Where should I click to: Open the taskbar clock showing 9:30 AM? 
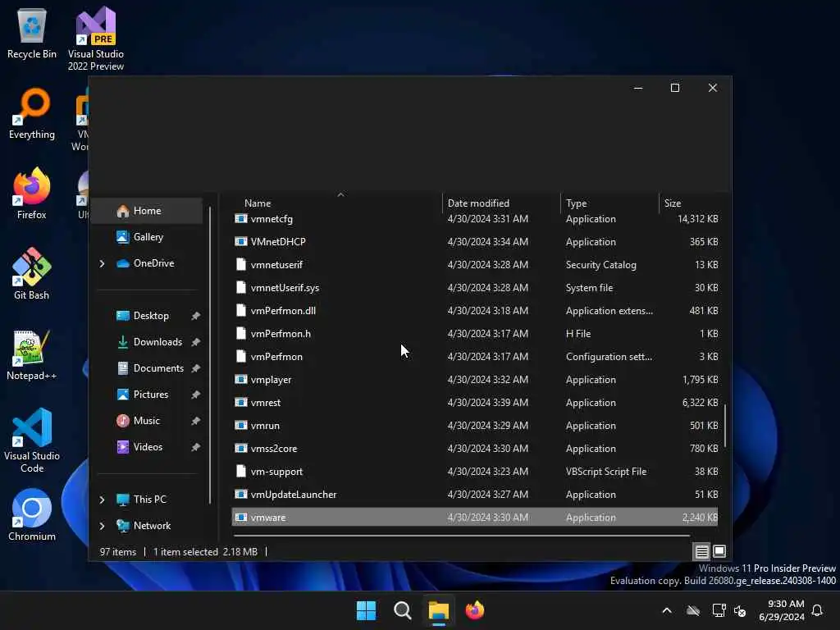782,610
